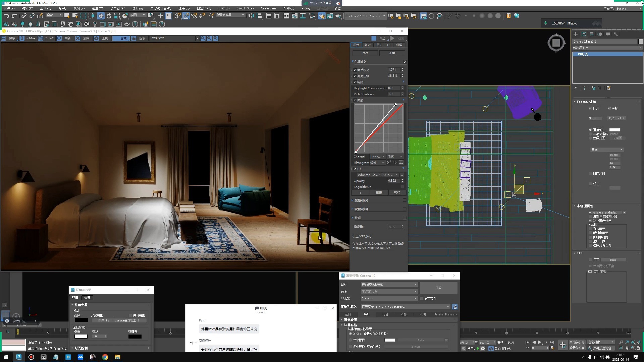Select the Kelvin temperature radio button

590,134
